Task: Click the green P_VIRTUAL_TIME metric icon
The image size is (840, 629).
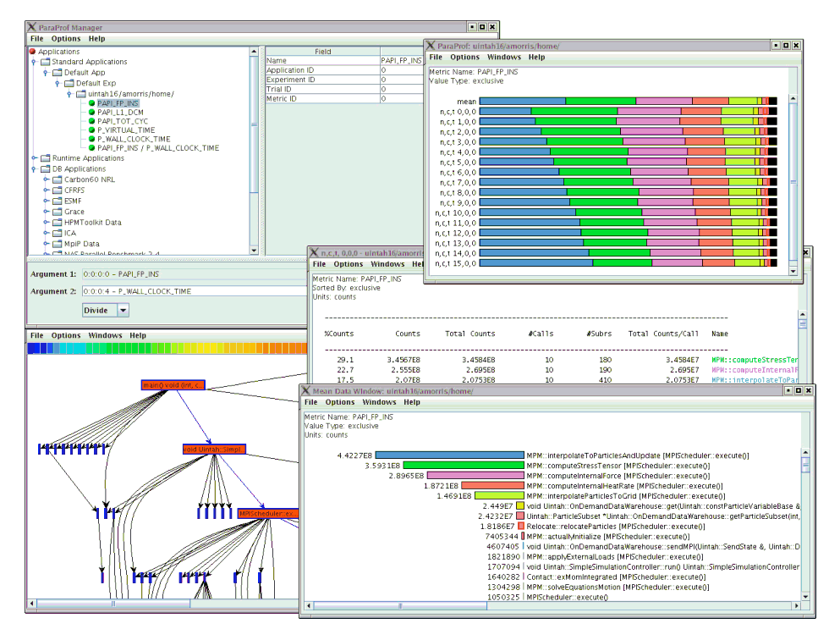Action: click(x=91, y=130)
